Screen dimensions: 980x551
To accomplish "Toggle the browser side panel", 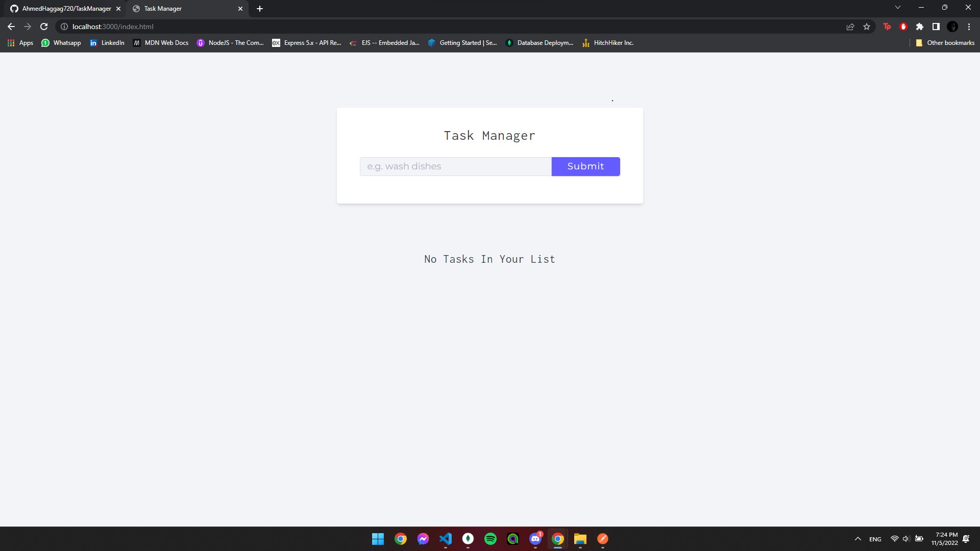I will pos(936,27).
